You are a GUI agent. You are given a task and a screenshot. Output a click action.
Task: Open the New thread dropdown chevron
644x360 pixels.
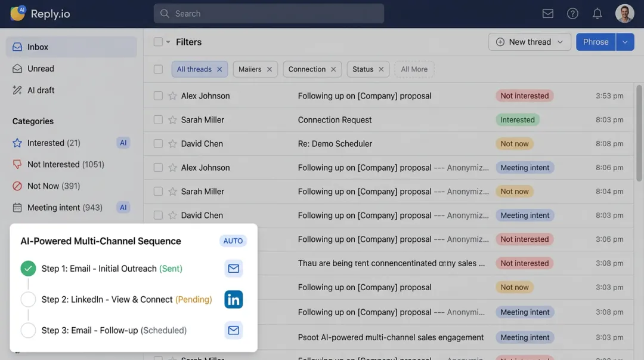click(560, 42)
